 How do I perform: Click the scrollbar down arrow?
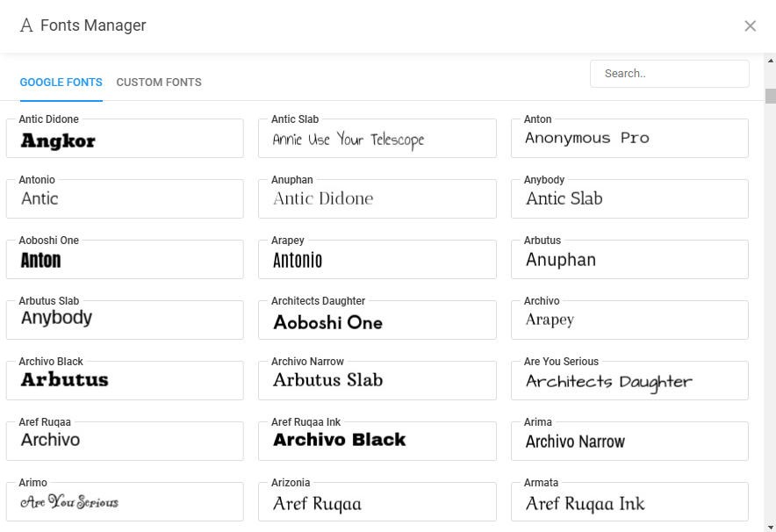771,526
